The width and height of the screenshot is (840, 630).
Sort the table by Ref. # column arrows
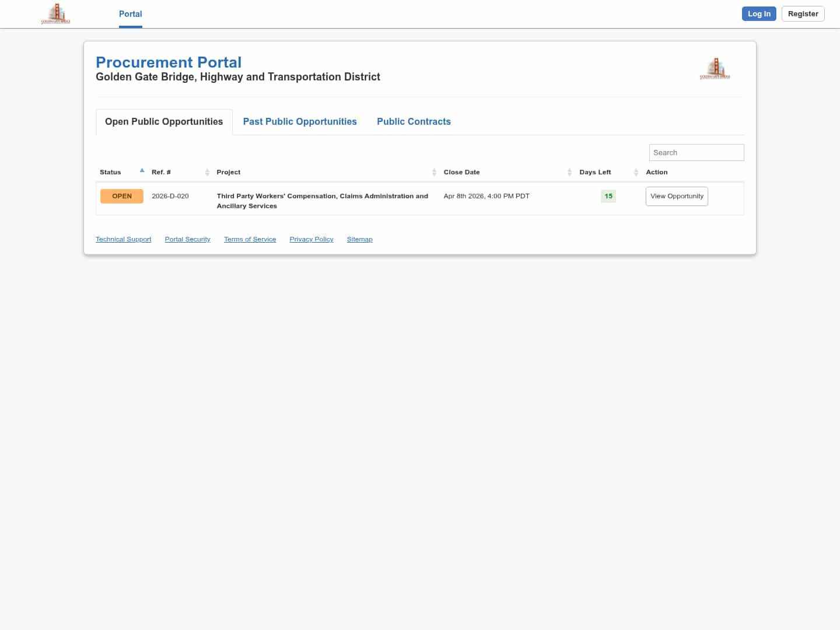click(x=207, y=172)
